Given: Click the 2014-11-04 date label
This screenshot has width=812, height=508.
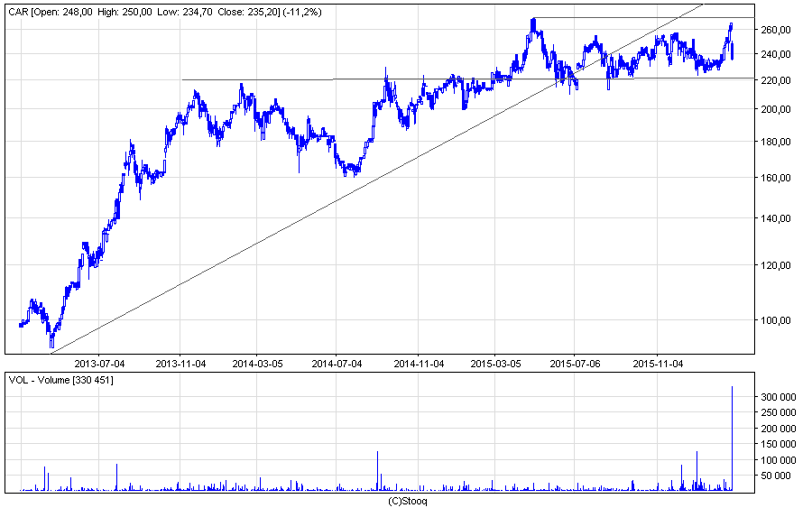Looking at the screenshot, I should point(419,364).
